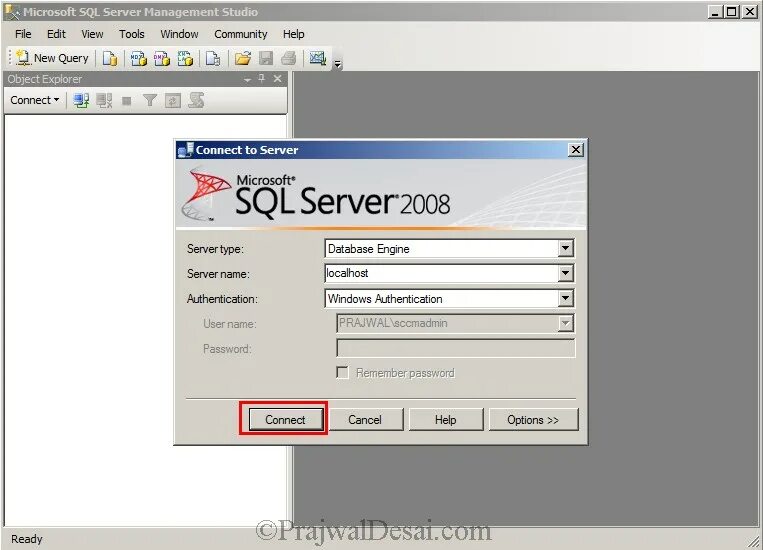Open the File menu
The height and width of the screenshot is (550, 763).
23,34
